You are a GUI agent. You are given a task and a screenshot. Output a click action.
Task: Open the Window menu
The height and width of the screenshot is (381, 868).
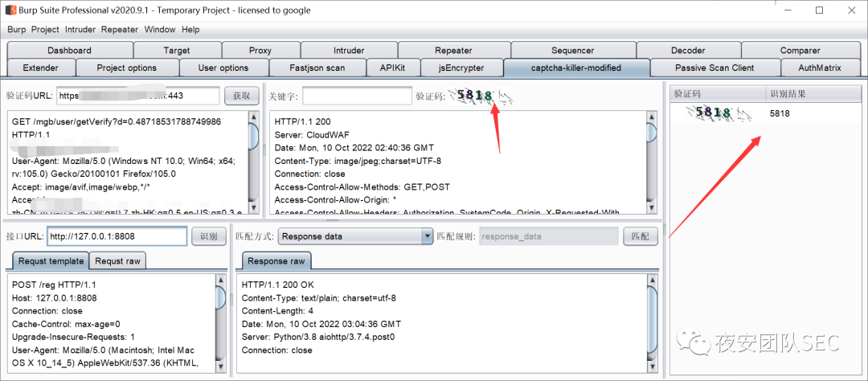(160, 30)
